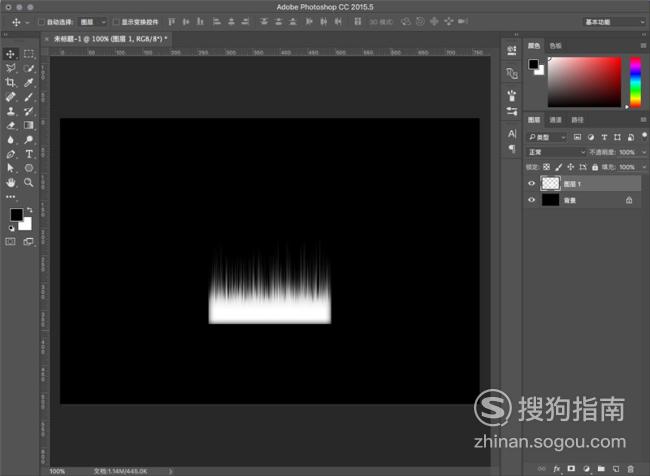Select the Brush tool
Image resolution: width=650 pixels, height=476 pixels.
coord(29,97)
